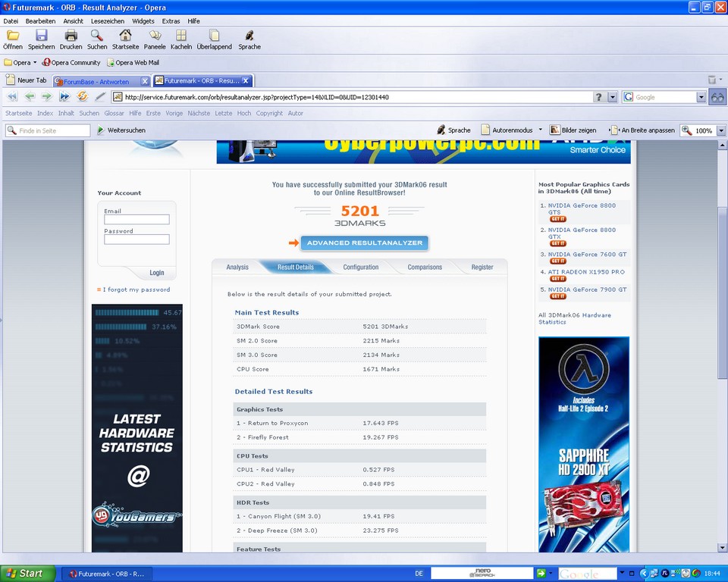Open NVIDIA GeForce 7600 GT link
The height and width of the screenshot is (582, 728).
pyautogui.click(x=587, y=255)
